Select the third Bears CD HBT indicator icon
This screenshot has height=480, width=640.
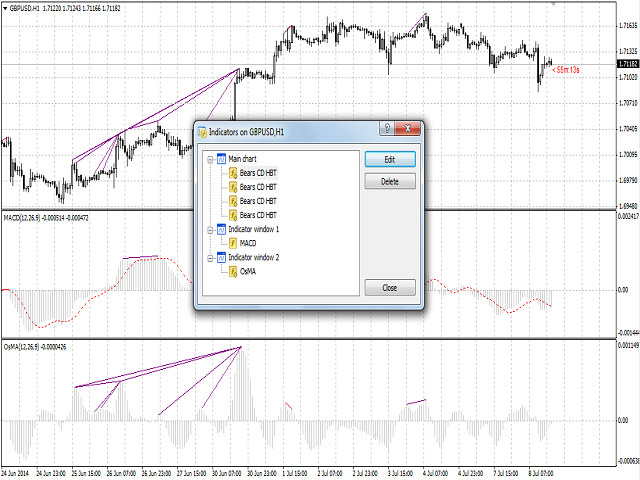point(233,201)
